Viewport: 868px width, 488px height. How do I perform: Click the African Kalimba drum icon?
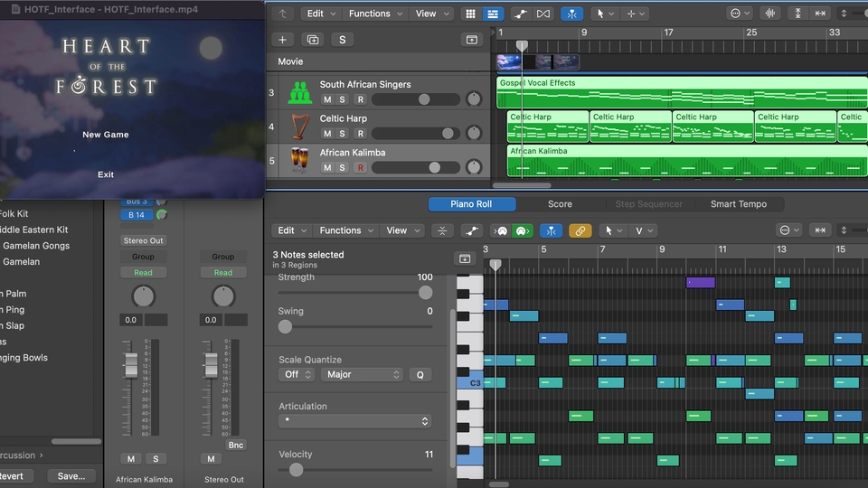pyautogui.click(x=299, y=160)
